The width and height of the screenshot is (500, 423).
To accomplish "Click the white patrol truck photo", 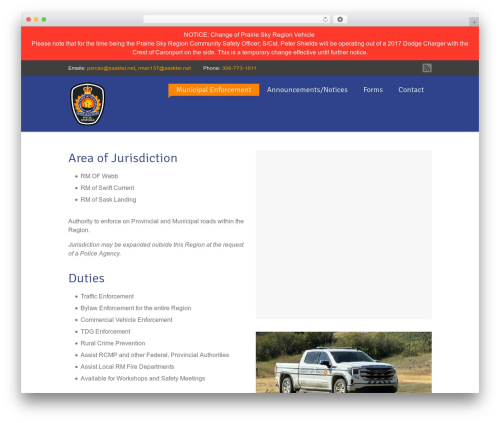I will tap(344, 362).
